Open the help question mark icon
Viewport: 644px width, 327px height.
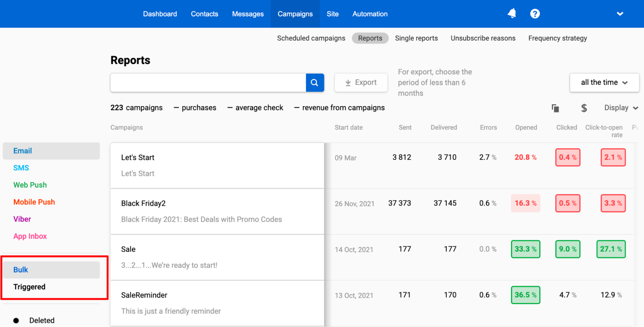tap(535, 14)
